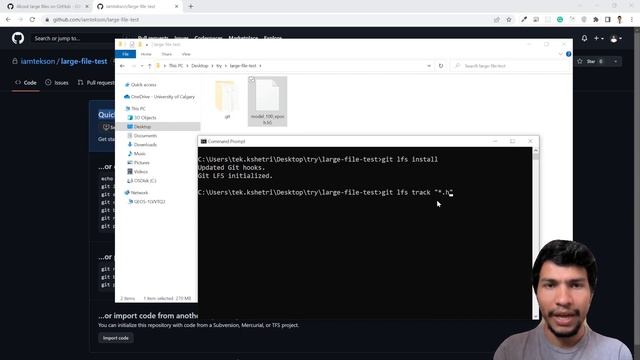The height and width of the screenshot is (360, 640).
Task: Open the Explorer address bar history dropdown
Action: (x=429, y=66)
